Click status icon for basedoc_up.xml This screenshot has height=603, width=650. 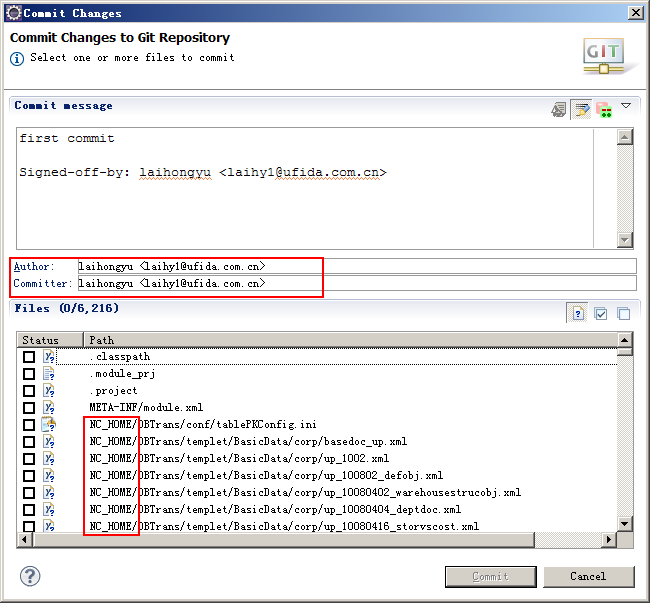pyautogui.click(x=49, y=441)
